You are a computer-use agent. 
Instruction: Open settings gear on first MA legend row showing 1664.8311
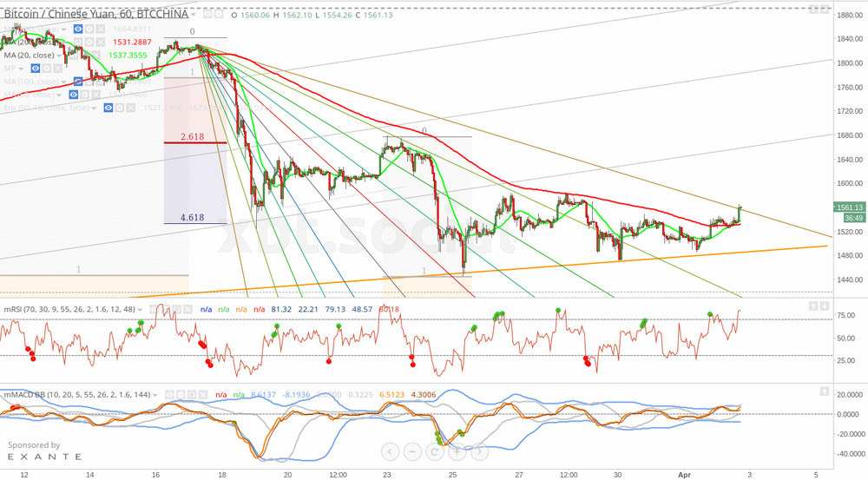89,29
